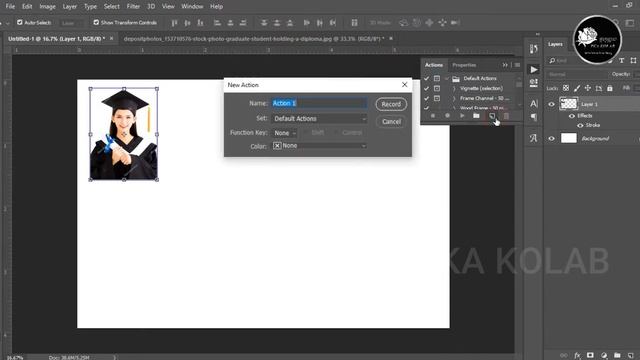Expand the Vignette (selection) action
640x360 pixels.
click(x=454, y=88)
